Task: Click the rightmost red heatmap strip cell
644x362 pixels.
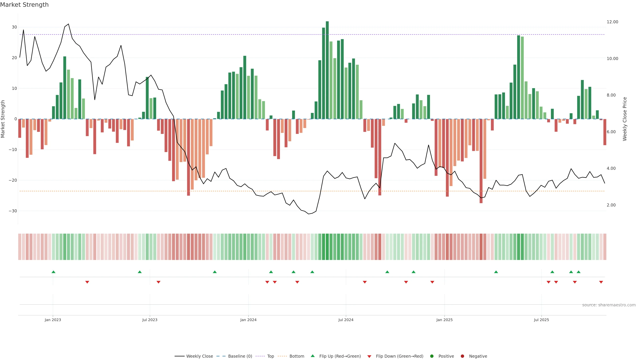Action: point(605,247)
